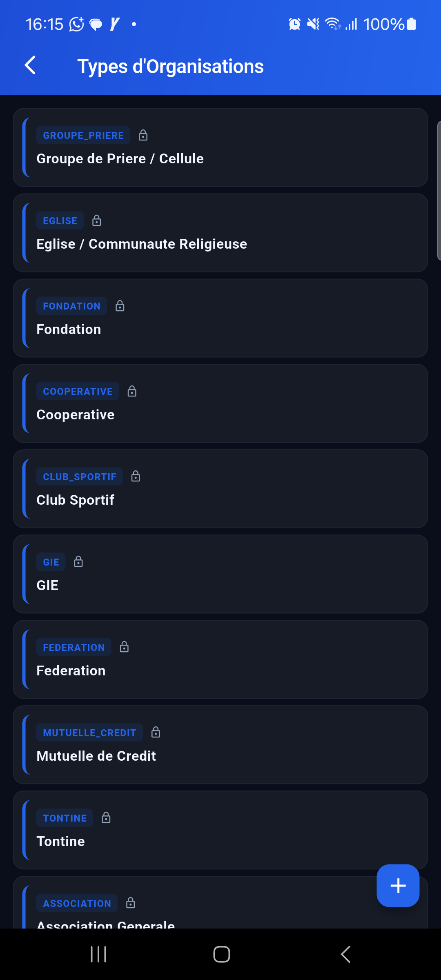Open the Android recent apps button
Image resolution: width=441 pixels, height=980 pixels.
pyautogui.click(x=98, y=954)
